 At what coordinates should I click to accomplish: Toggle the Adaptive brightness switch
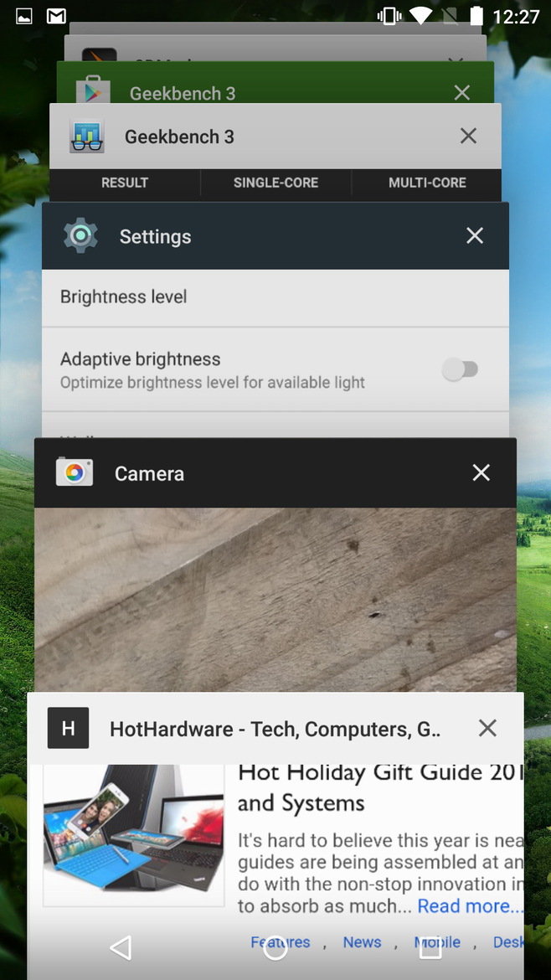pyautogui.click(x=460, y=369)
